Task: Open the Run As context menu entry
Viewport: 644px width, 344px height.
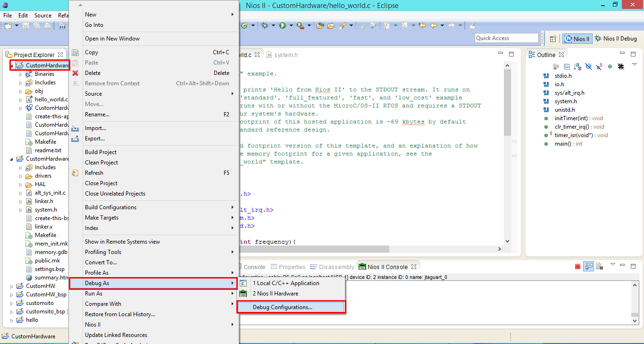Action: coord(154,294)
